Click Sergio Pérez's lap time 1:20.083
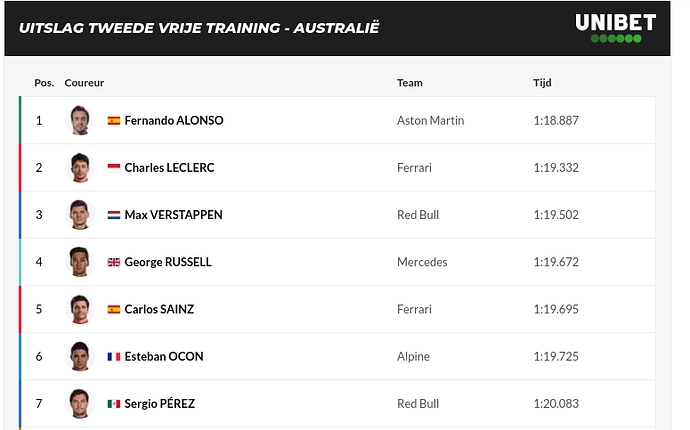Viewport: 690px width, 430px height. click(x=556, y=404)
